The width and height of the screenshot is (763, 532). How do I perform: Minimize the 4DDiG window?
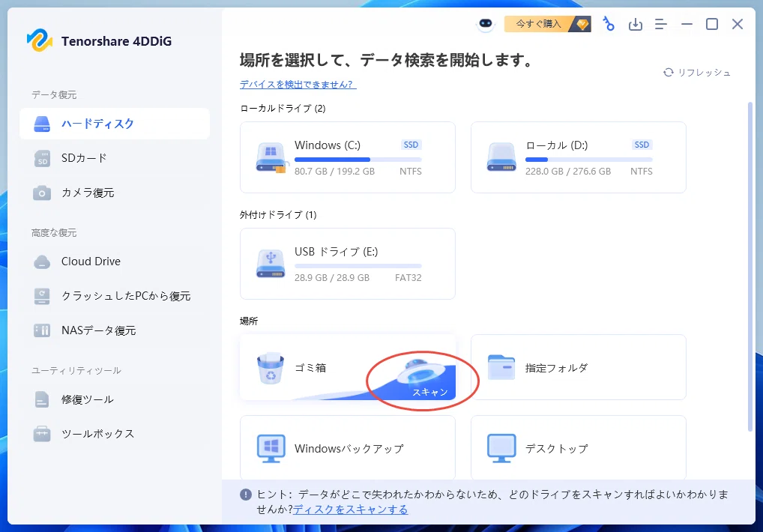click(687, 24)
